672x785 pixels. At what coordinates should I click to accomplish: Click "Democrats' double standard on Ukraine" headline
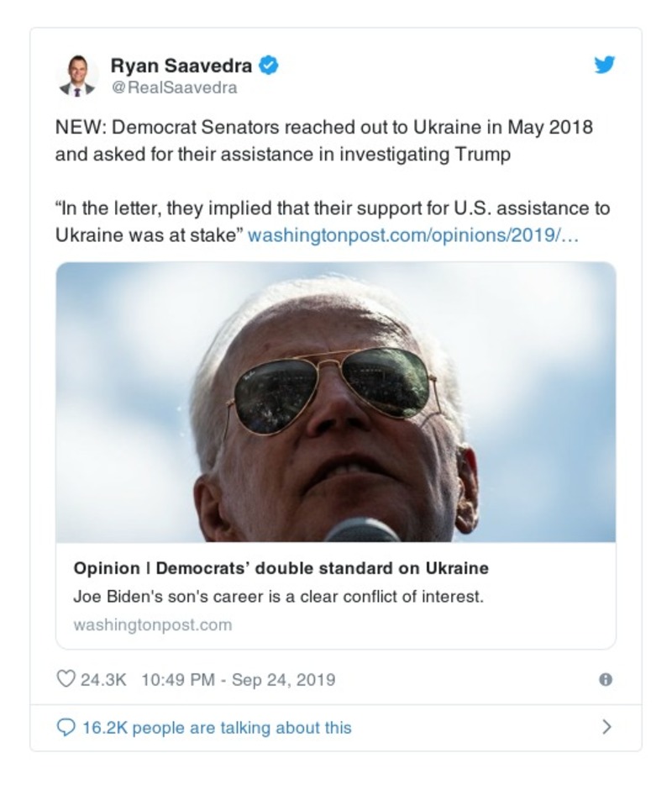pyautogui.click(x=322, y=568)
